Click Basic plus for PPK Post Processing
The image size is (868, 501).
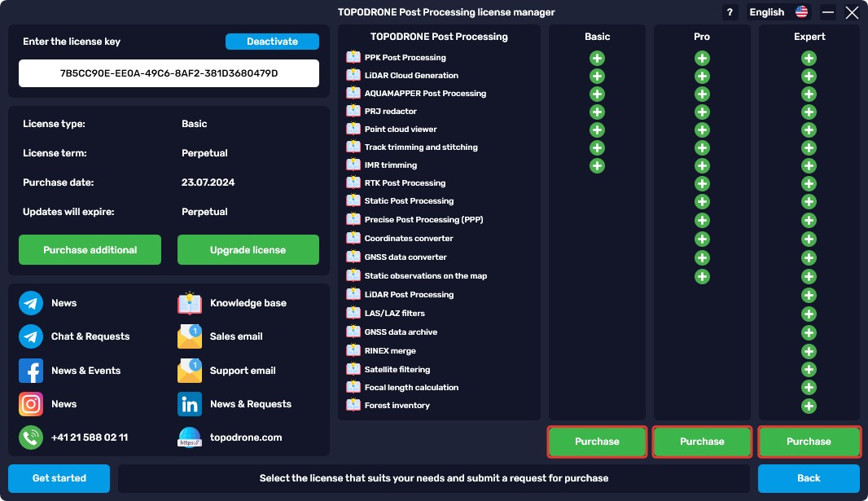coord(597,58)
